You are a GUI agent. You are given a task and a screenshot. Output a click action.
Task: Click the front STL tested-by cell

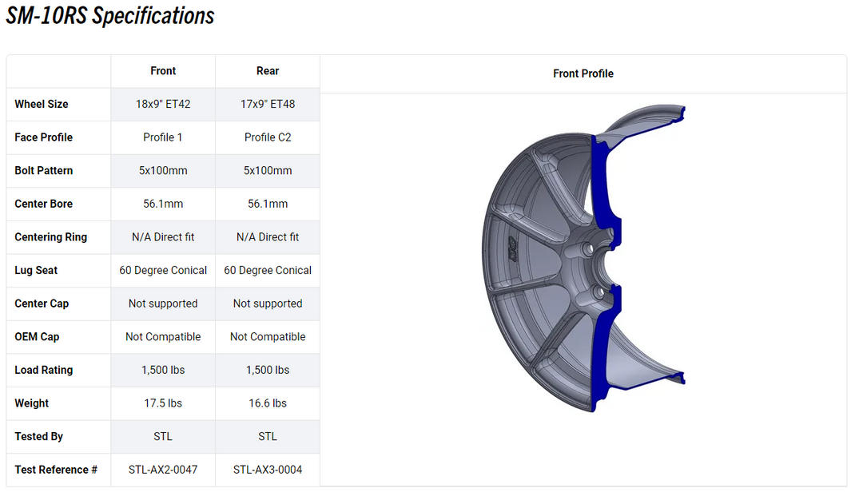click(x=163, y=436)
